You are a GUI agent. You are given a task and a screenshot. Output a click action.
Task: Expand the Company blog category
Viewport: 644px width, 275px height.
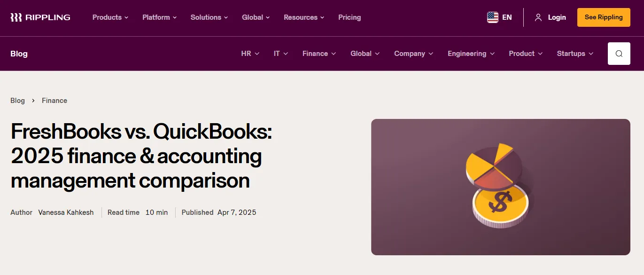(414, 54)
